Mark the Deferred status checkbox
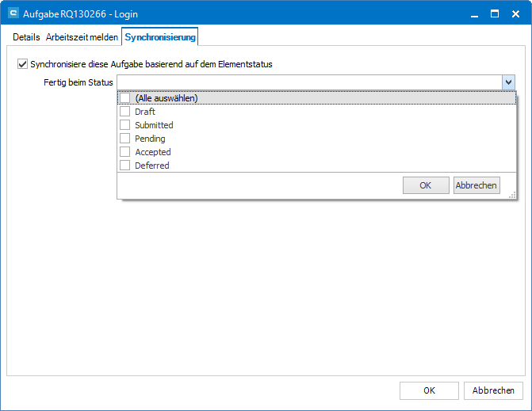The width and height of the screenshot is (532, 411). [124, 166]
